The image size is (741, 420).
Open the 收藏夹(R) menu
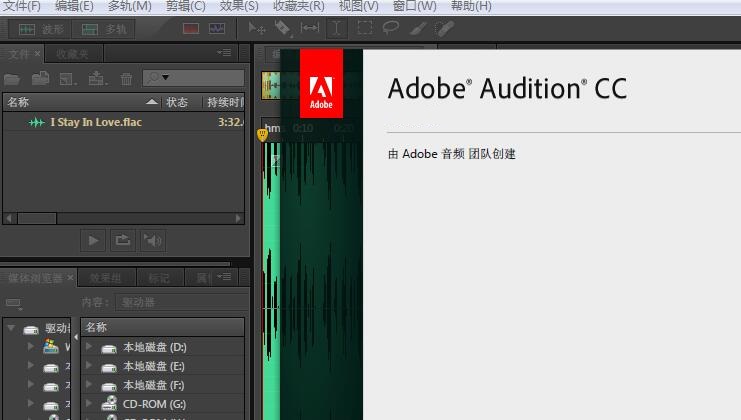(x=299, y=6)
